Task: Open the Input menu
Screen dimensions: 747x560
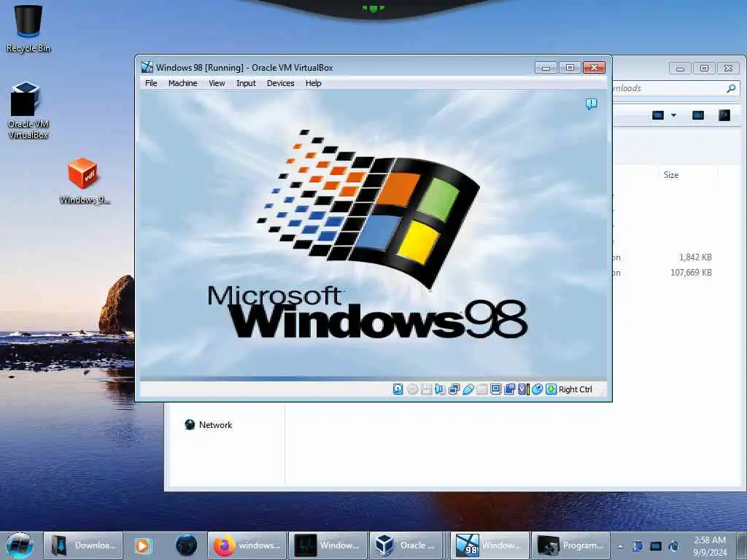Action: tap(246, 83)
